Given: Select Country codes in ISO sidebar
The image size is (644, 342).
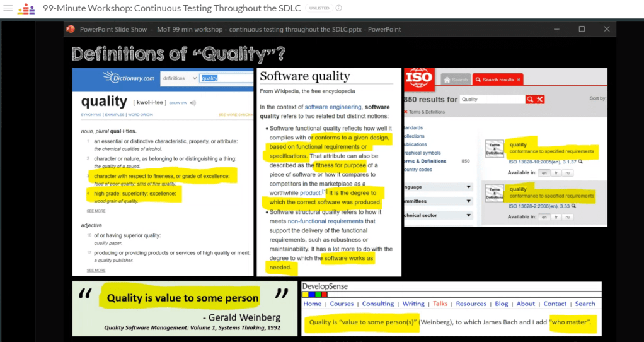Looking at the screenshot, I should [x=418, y=169].
